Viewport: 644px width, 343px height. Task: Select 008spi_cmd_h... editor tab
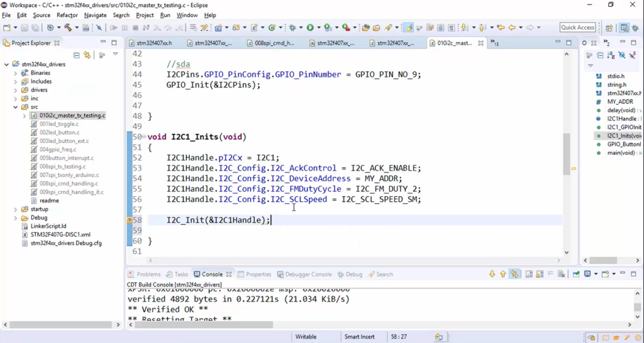tap(270, 43)
